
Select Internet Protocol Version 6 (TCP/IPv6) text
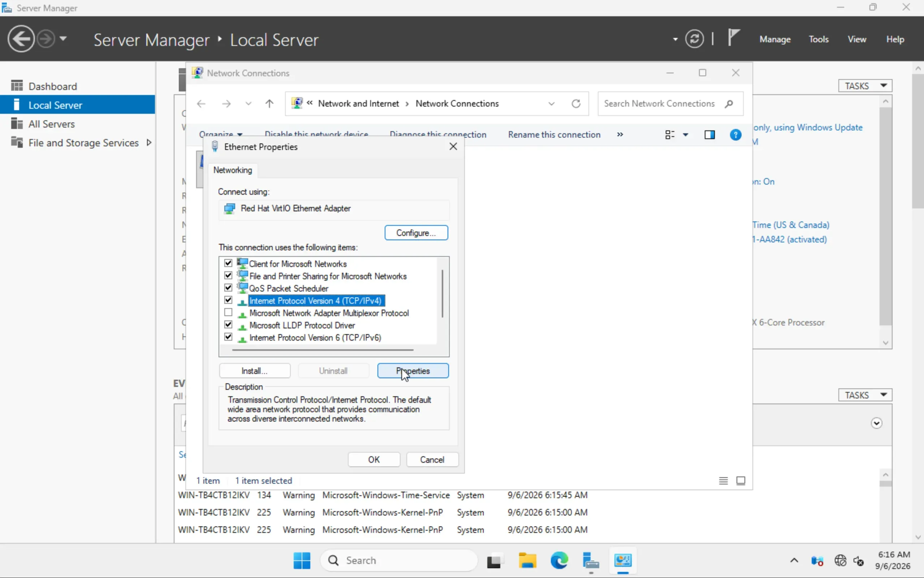(315, 337)
